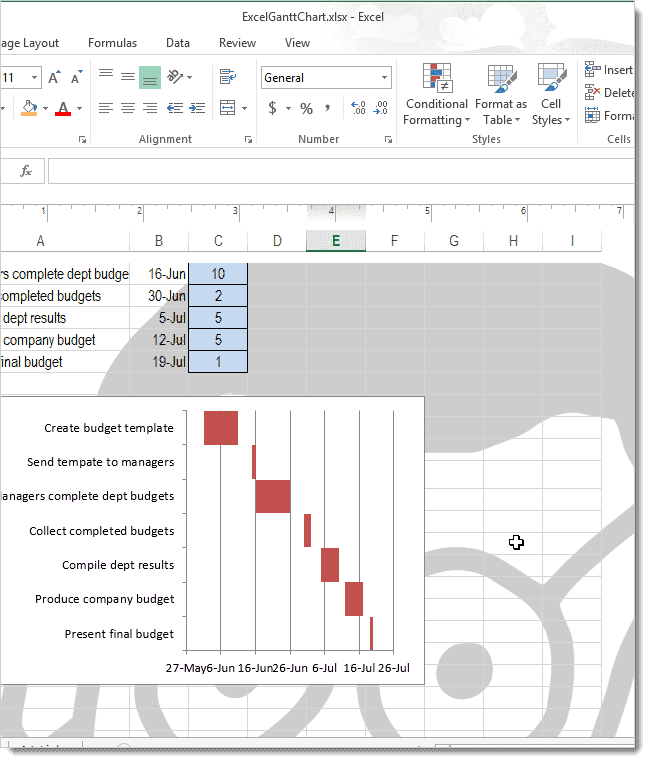The image size is (650, 763).
Task: Select column B header
Action: (159, 241)
